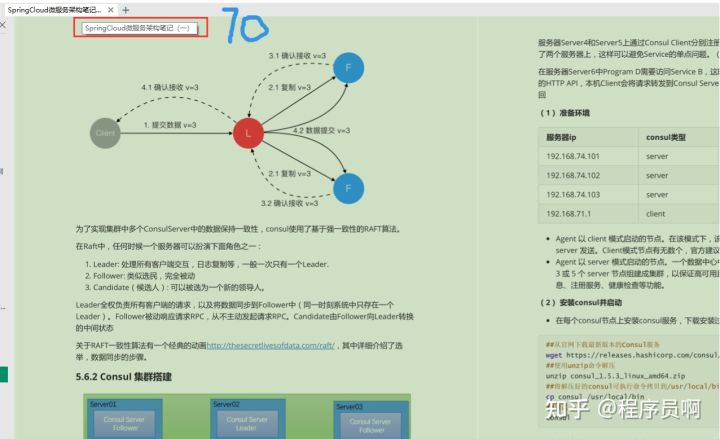Click the red L leader node
The height and width of the screenshot is (439, 720).
tap(248, 134)
